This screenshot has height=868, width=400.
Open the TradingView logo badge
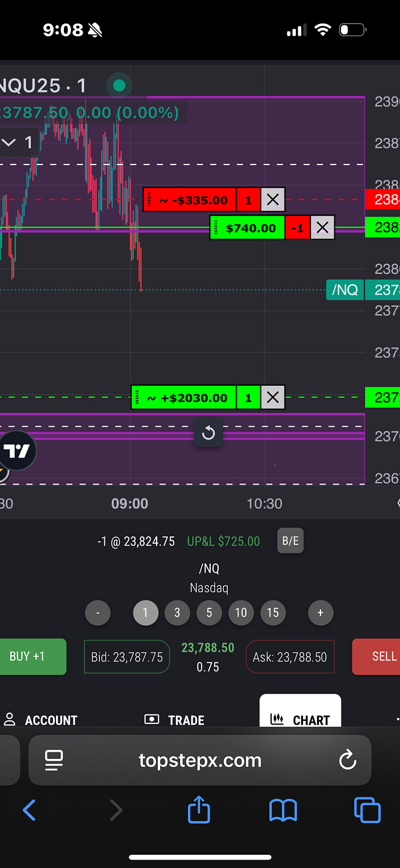tap(17, 450)
